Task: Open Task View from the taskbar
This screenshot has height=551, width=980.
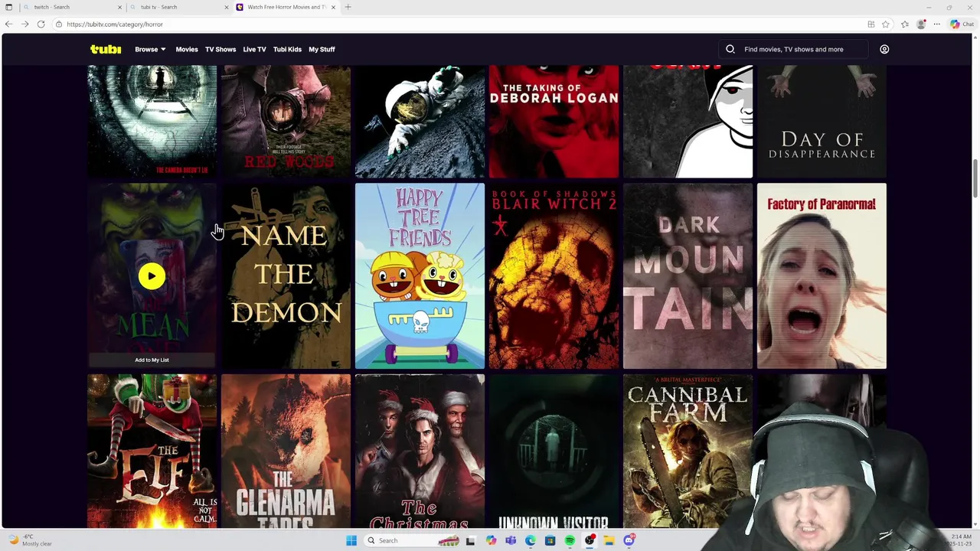Action: [470, 540]
